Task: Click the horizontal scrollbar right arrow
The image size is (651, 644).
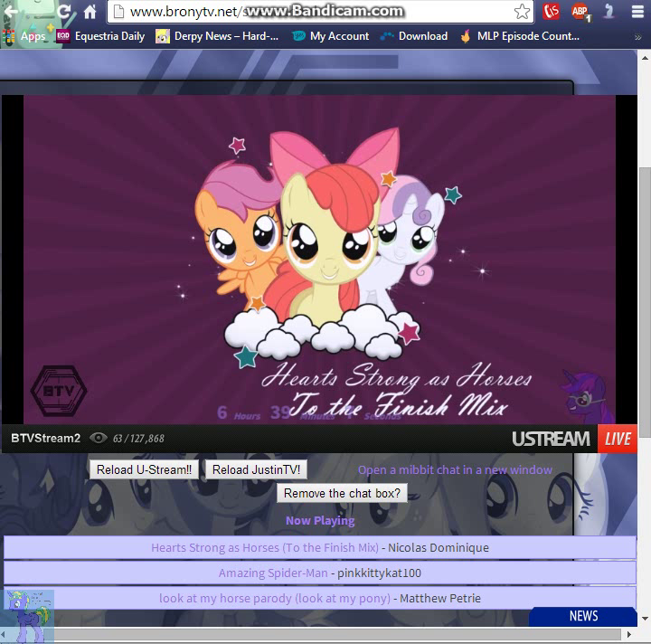Action: 629,634
